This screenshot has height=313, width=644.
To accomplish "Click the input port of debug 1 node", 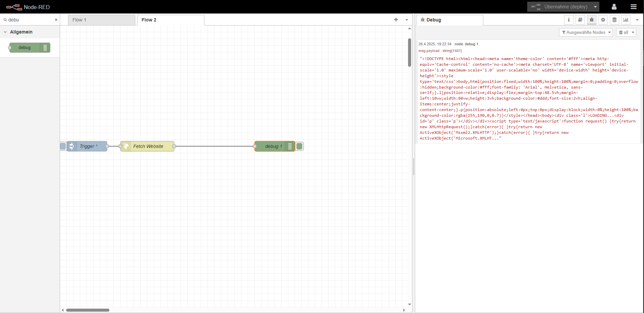I will click(255, 146).
